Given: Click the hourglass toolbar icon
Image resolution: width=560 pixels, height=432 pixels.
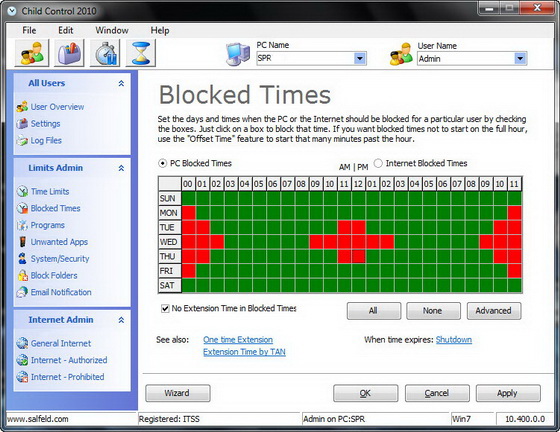Looking at the screenshot, I should point(141,53).
